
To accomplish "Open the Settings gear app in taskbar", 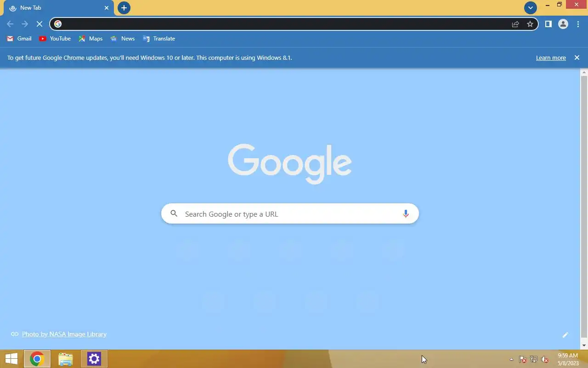I will click(x=94, y=359).
